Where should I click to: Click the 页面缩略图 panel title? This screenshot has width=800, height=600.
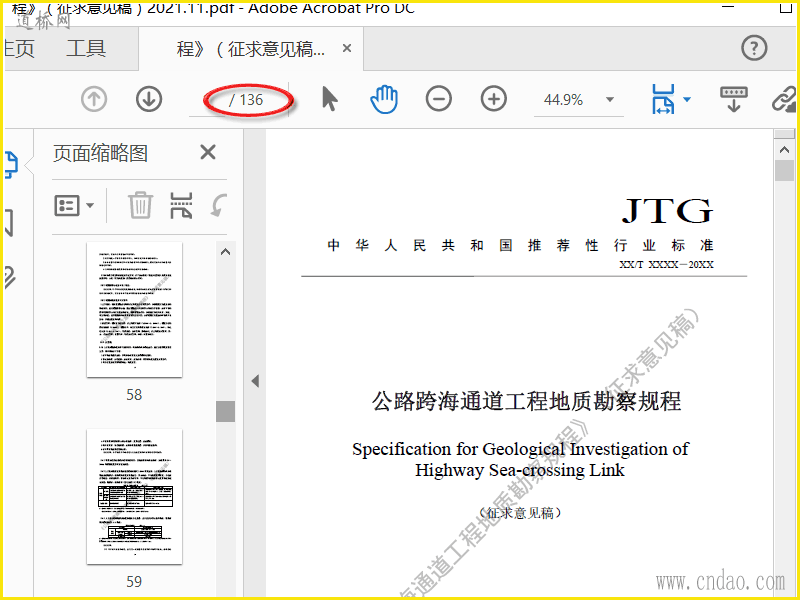point(101,153)
